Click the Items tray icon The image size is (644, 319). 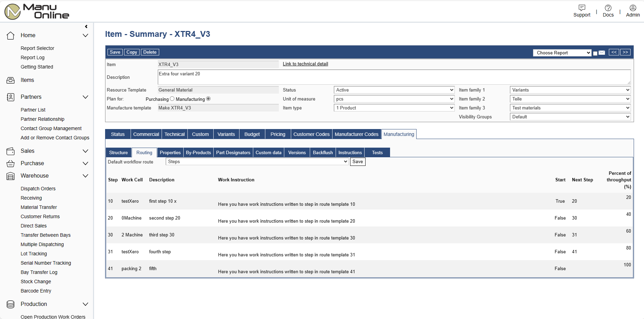pyautogui.click(x=11, y=80)
